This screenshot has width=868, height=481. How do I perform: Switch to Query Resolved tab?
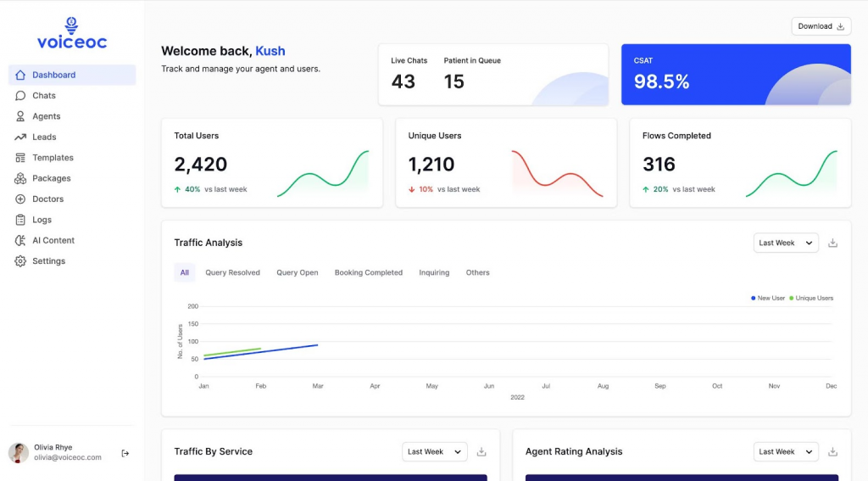pyautogui.click(x=232, y=272)
